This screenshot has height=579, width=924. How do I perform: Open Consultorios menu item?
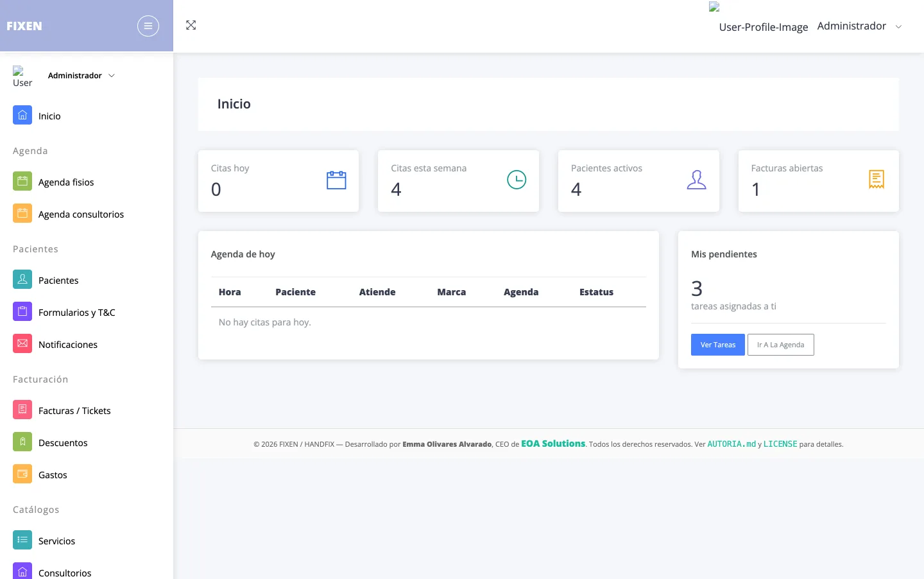(x=65, y=573)
